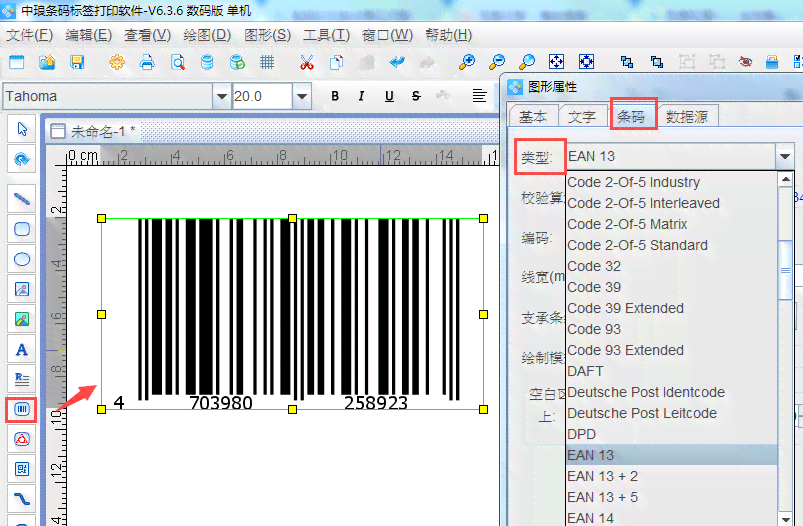Expand the Tahoma font dropdown

(x=222, y=96)
